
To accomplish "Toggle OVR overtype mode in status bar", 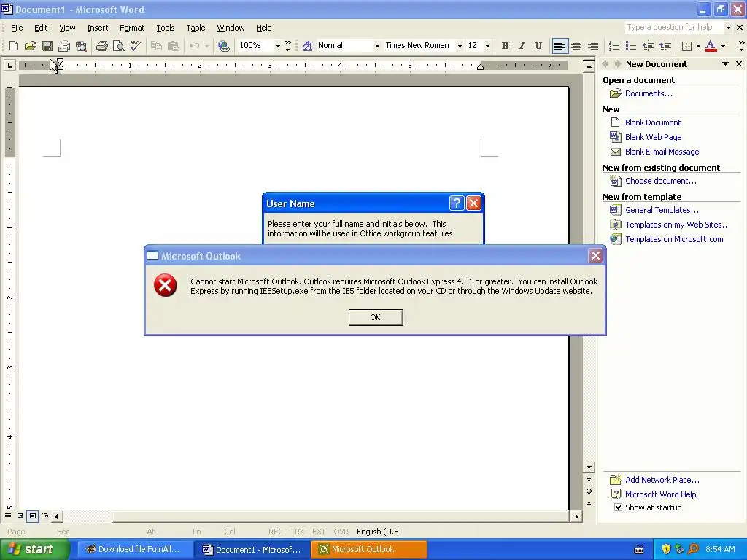I will (341, 532).
